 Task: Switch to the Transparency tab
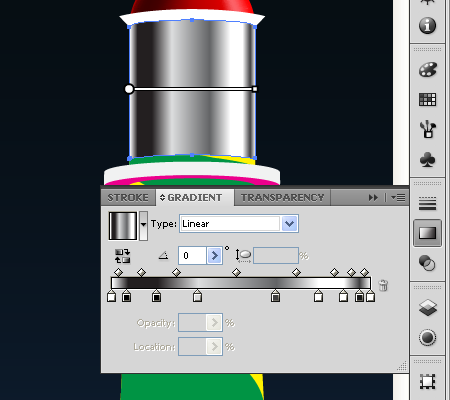tap(282, 198)
